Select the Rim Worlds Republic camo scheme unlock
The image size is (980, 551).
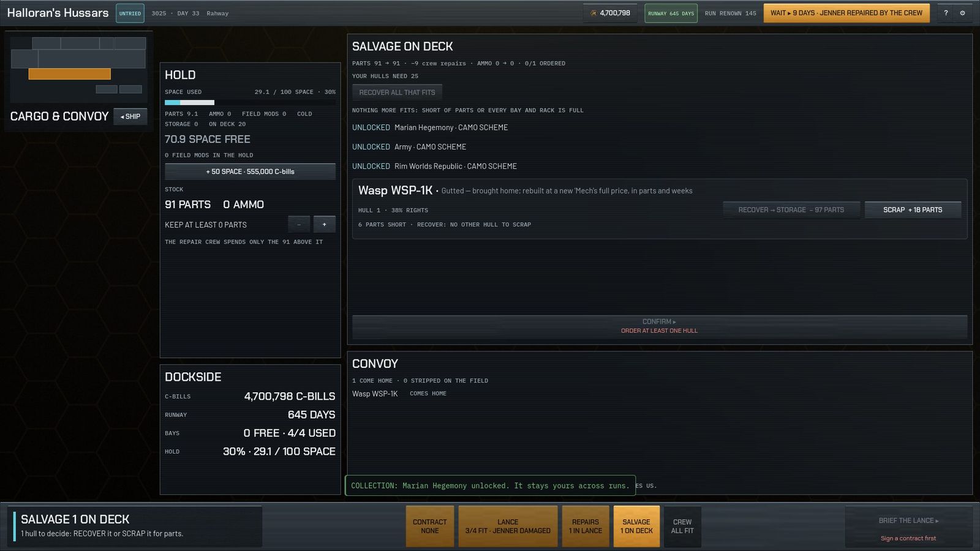pos(434,167)
